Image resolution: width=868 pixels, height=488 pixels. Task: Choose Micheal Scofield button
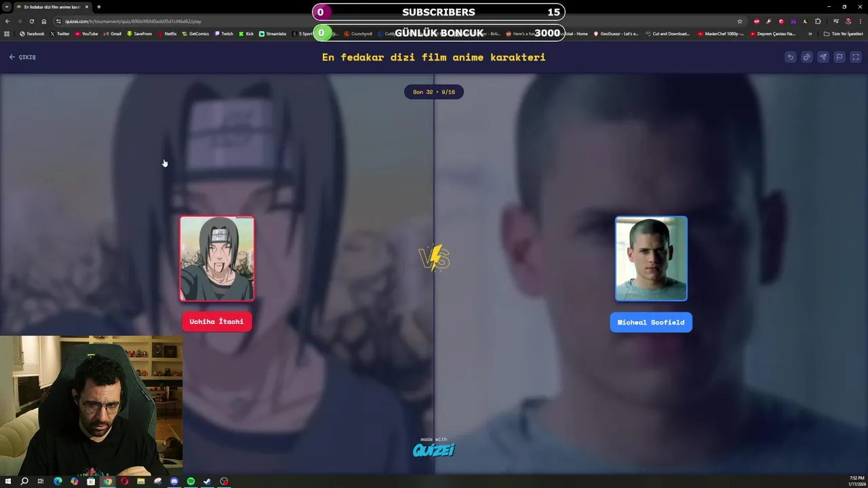click(x=651, y=323)
